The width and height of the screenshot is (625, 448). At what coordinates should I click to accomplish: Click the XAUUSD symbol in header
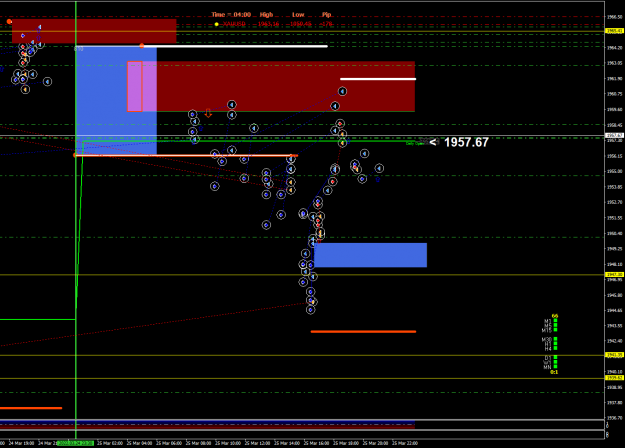[234, 24]
